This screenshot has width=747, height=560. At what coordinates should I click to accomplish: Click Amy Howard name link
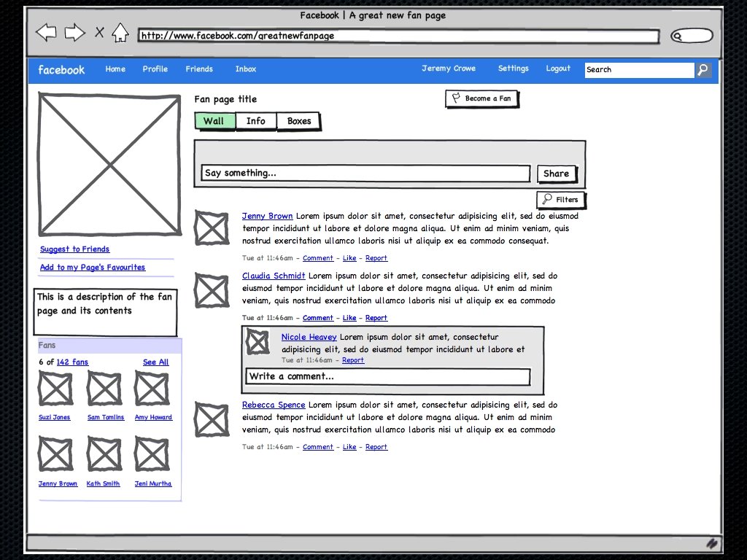(153, 418)
